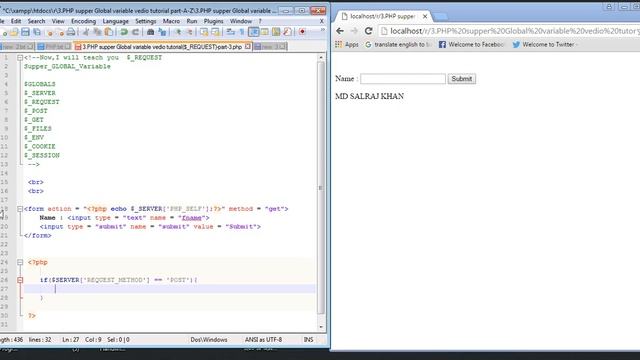Viewport: 640px width, 360px height.
Task: Click the Submit button on page
Action: tap(462, 79)
